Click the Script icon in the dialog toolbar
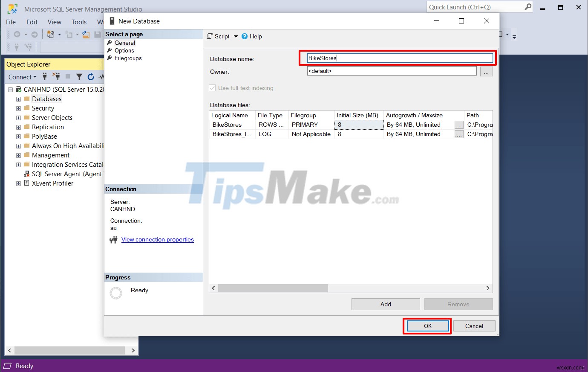 tap(209, 36)
